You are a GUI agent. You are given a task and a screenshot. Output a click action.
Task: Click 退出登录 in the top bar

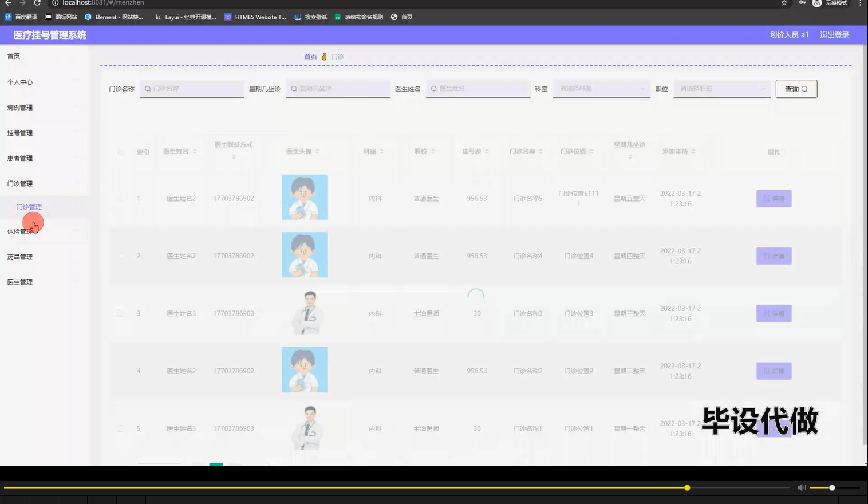pos(834,34)
